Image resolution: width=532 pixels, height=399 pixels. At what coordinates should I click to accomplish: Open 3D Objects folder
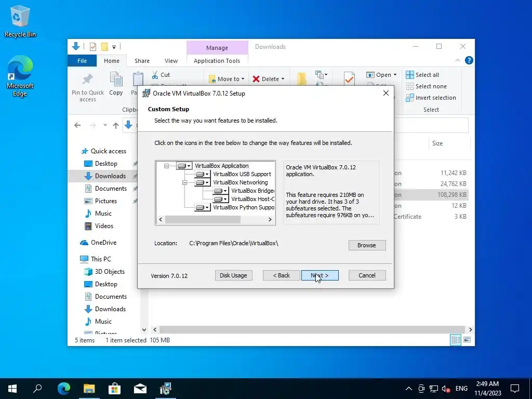click(104, 272)
